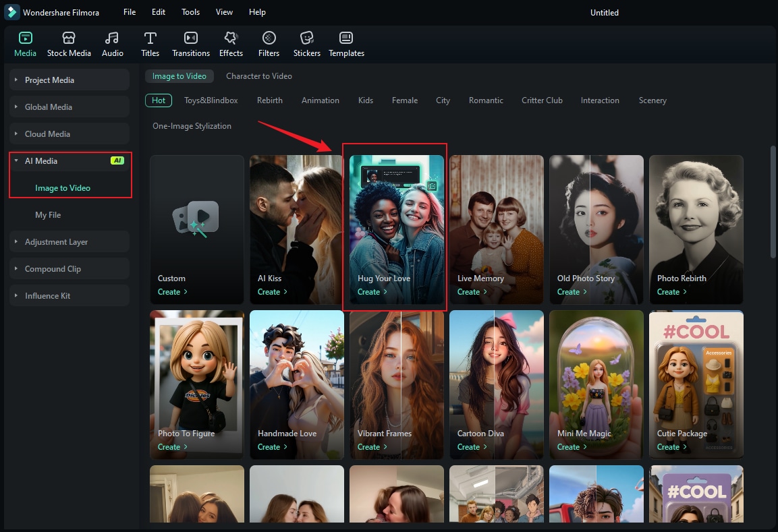The width and height of the screenshot is (778, 532).
Task: Click Create on Photo To Figure card
Action: [x=172, y=447]
